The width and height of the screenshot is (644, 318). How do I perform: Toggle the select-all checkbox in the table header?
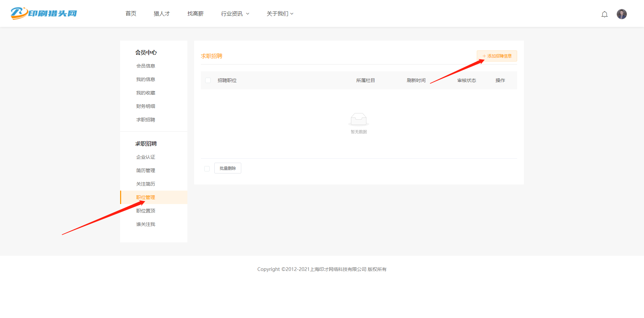click(x=208, y=80)
